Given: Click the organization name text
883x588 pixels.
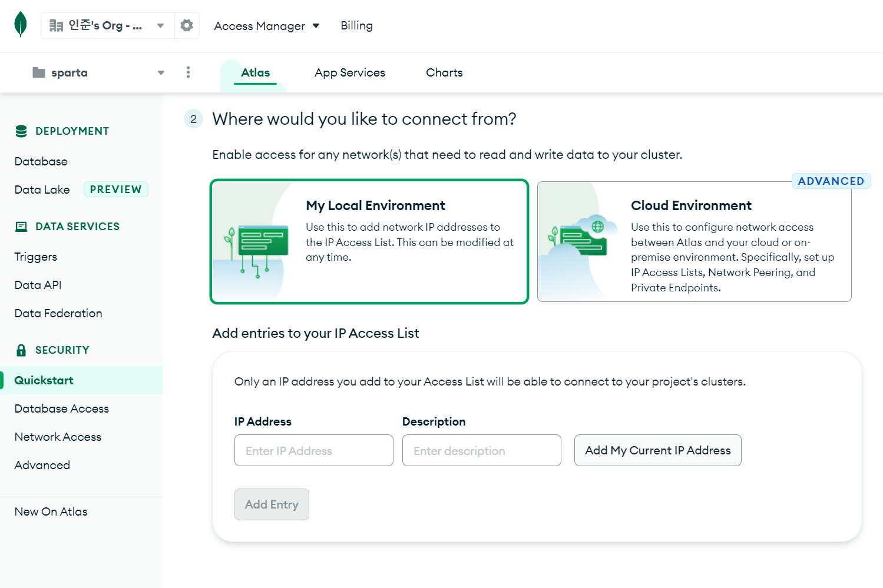Looking at the screenshot, I should (105, 25).
